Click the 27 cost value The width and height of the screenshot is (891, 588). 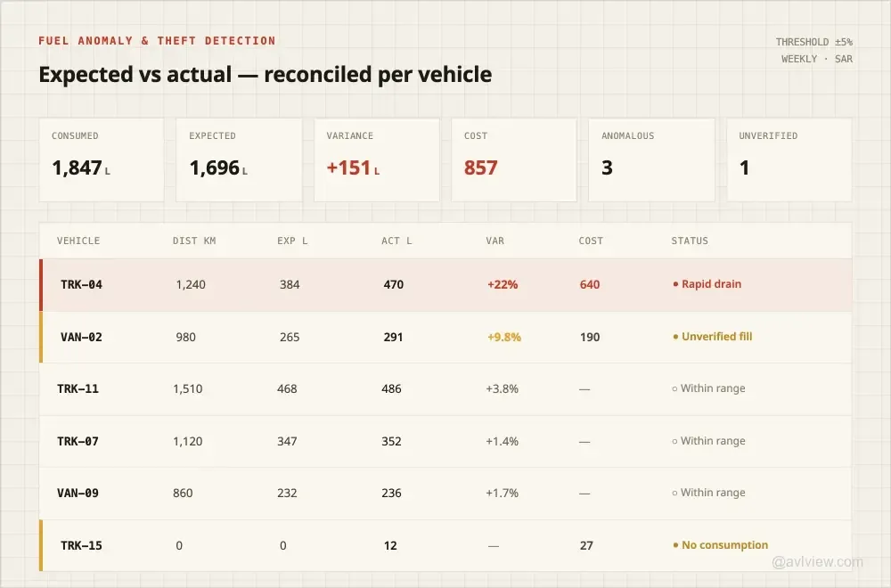pos(586,545)
